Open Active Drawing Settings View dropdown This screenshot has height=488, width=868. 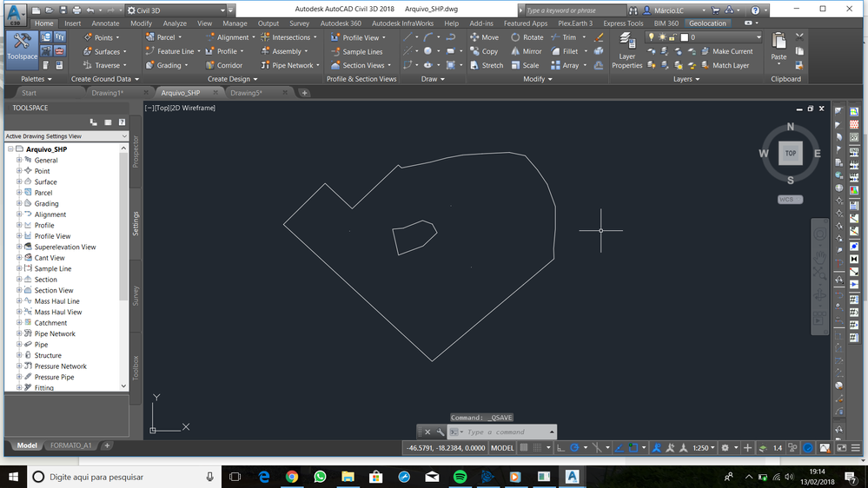point(66,136)
